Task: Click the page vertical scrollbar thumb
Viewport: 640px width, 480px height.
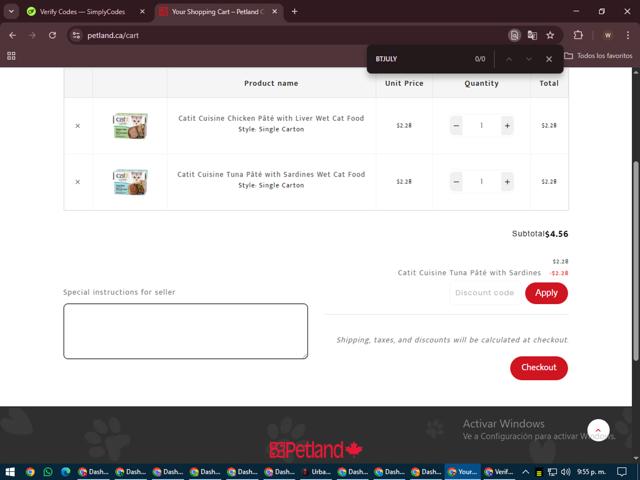Action: [x=636, y=260]
